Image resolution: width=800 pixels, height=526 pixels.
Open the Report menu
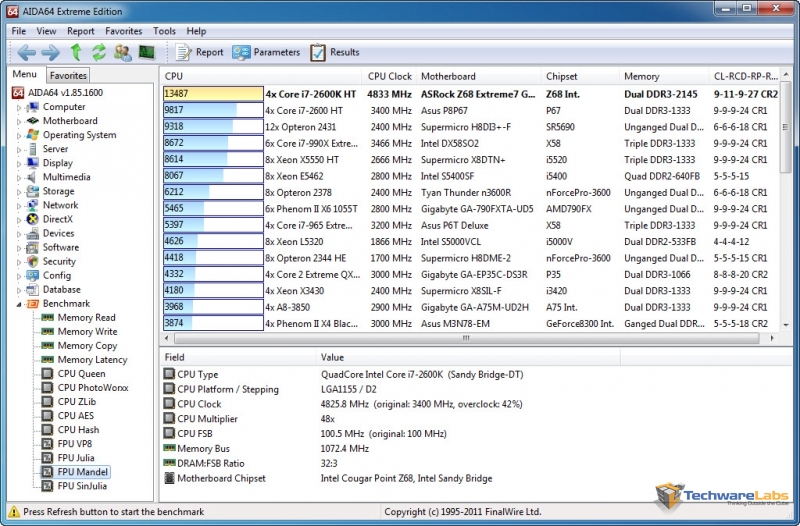[81, 31]
